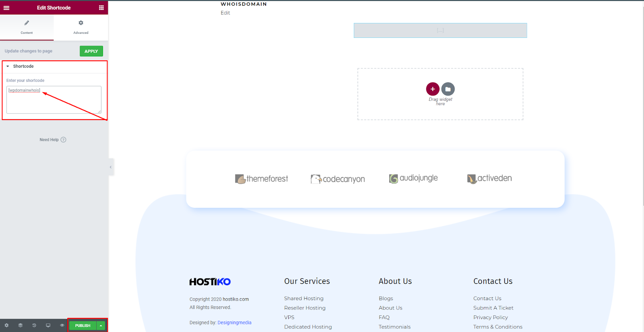Click the Our Services heading
This screenshot has width=644, height=332.
[x=307, y=281]
